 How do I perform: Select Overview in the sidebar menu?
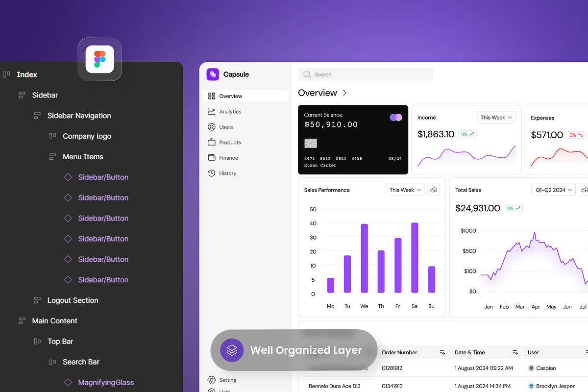point(245,96)
